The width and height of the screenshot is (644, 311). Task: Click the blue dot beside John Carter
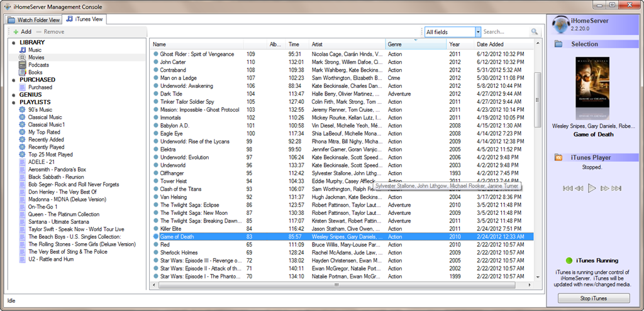[156, 62]
